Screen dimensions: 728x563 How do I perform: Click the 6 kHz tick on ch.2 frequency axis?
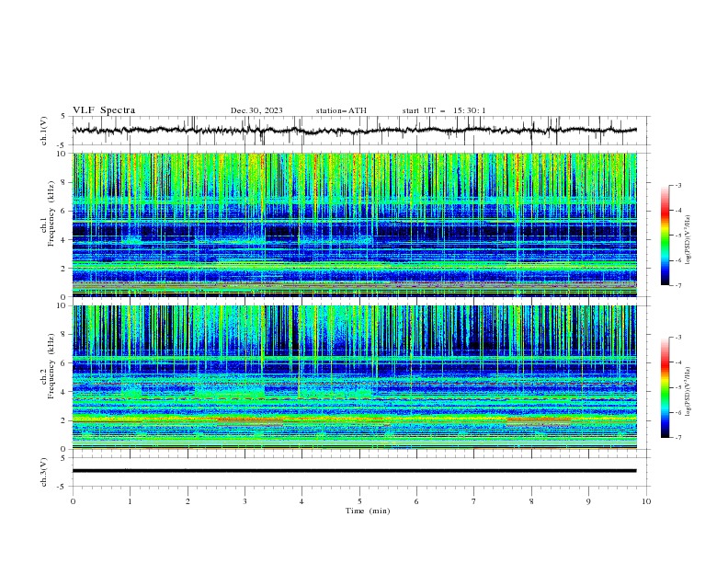point(65,363)
